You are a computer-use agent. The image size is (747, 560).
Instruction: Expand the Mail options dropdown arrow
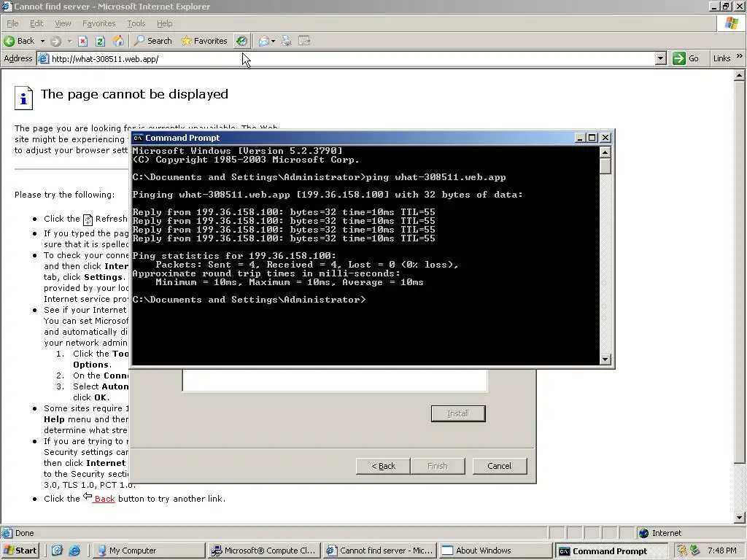273,41
